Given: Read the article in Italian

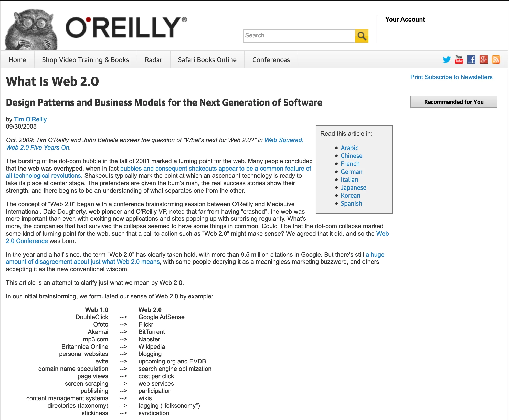Looking at the screenshot, I should 349,180.
